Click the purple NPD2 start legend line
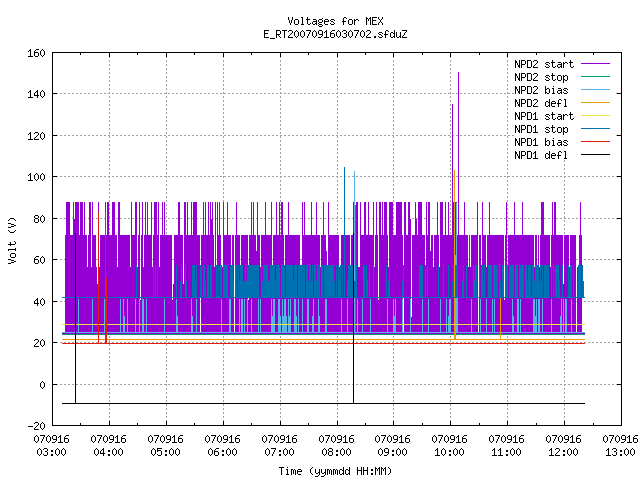This screenshot has width=640, height=480. [x=596, y=64]
